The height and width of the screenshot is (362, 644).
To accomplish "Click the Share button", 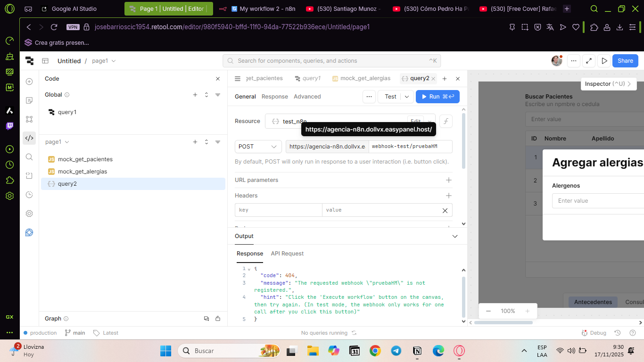I will click(x=625, y=60).
